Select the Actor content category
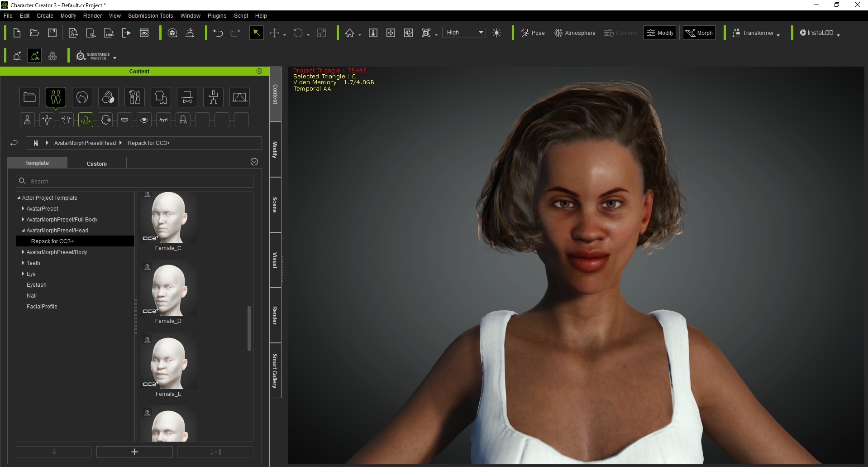The height and width of the screenshot is (467, 868). [56, 97]
